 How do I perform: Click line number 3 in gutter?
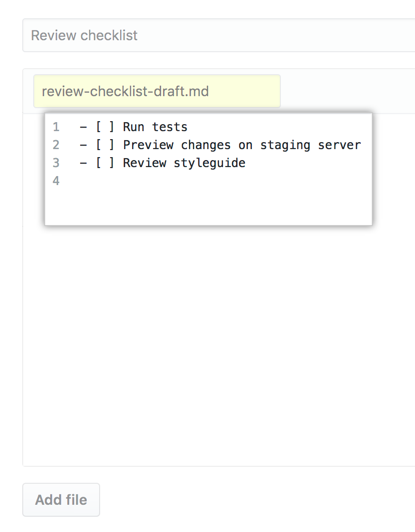point(56,163)
